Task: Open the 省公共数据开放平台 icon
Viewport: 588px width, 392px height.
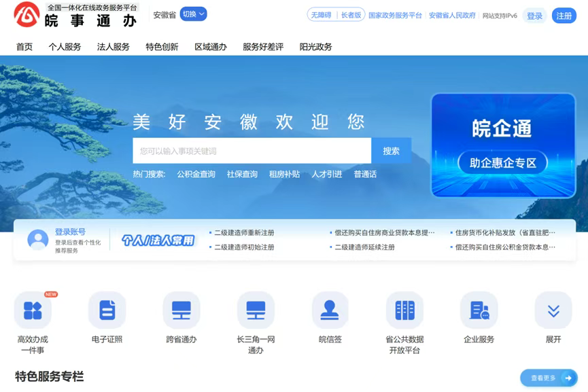Action: point(404,310)
